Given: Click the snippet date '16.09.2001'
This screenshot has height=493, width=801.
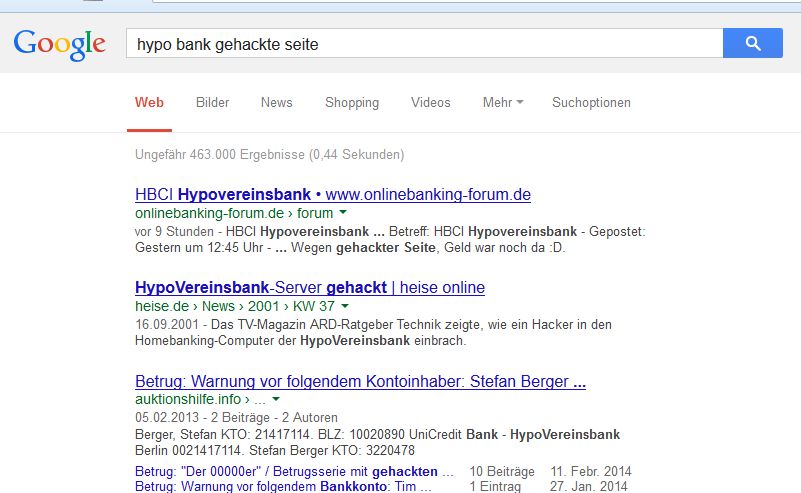Looking at the screenshot, I should (x=167, y=325).
